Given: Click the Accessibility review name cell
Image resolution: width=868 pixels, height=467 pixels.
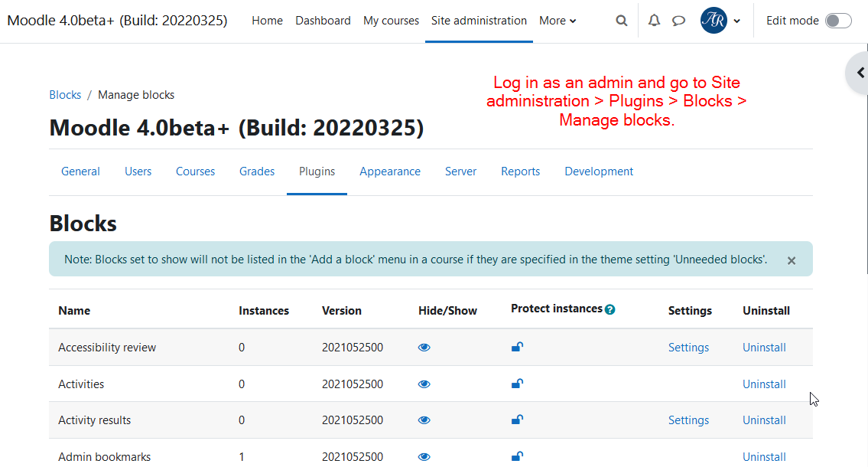Looking at the screenshot, I should [107, 348].
